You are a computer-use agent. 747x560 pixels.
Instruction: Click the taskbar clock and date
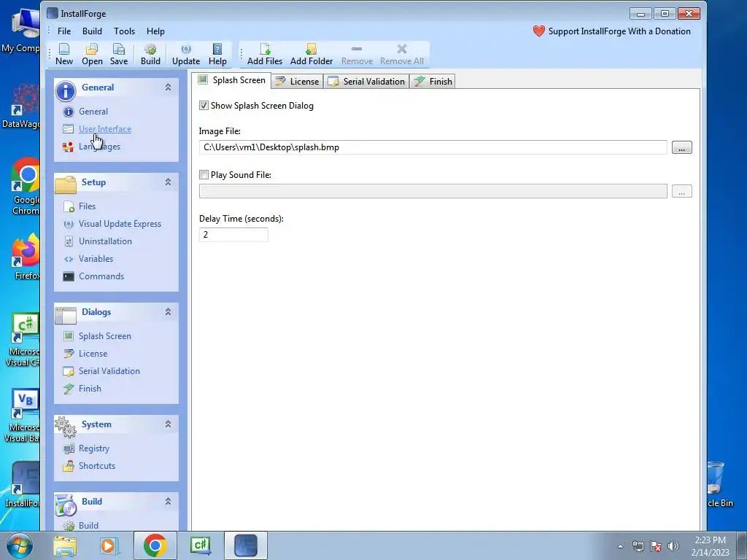click(x=710, y=545)
